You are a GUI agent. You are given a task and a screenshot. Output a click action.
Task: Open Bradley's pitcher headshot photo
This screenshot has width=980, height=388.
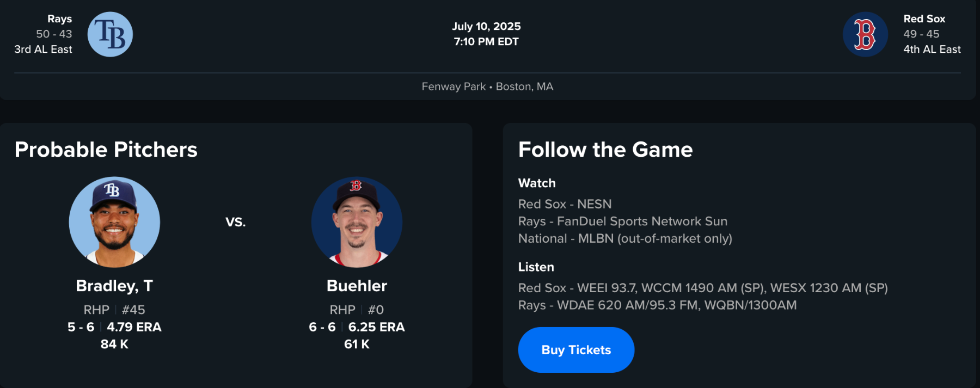pos(114,222)
